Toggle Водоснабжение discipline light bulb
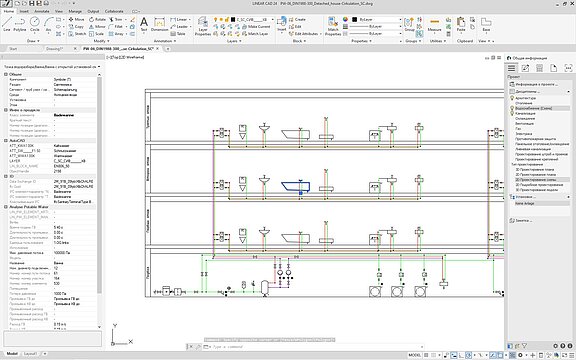The width and height of the screenshot is (576, 360). point(512,108)
